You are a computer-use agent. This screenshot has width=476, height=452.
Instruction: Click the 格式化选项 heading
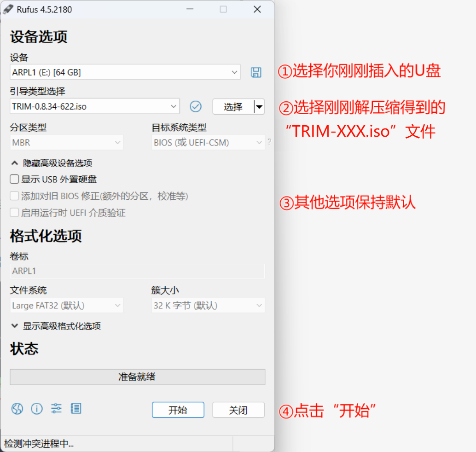click(46, 236)
